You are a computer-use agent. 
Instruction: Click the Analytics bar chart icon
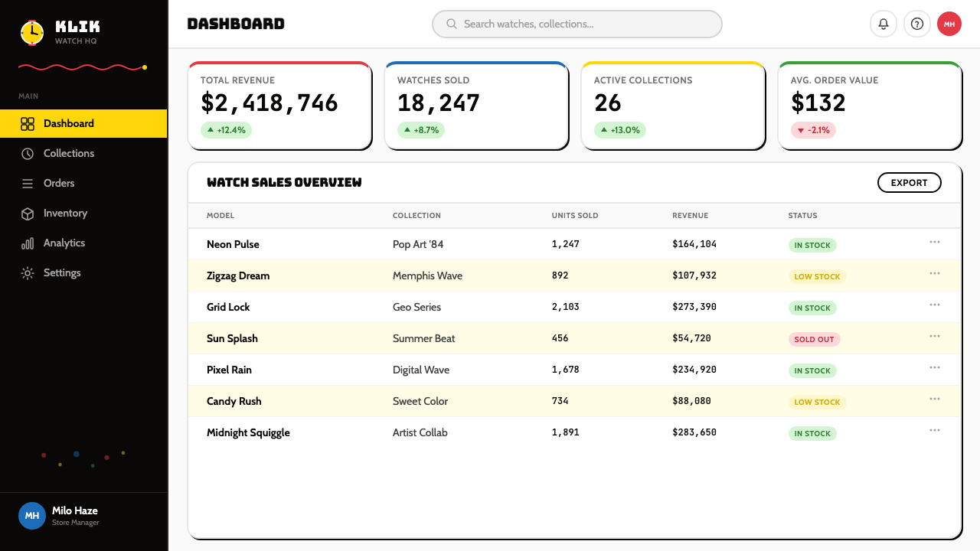28,243
